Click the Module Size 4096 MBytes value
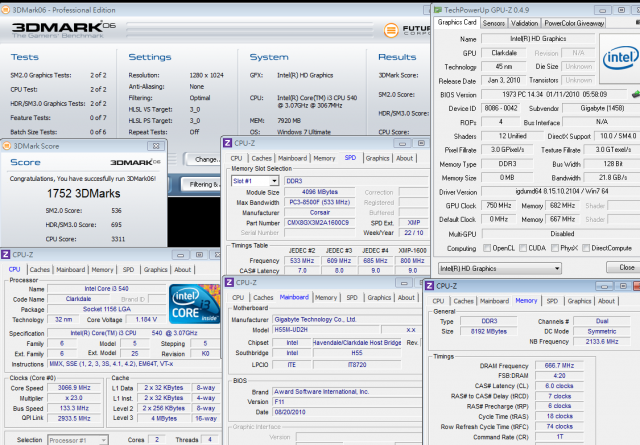This screenshot has width=640, height=445. (320, 192)
